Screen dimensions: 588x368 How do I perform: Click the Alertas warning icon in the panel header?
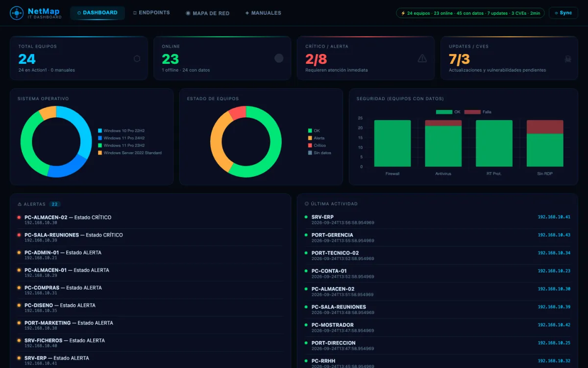tap(20, 204)
